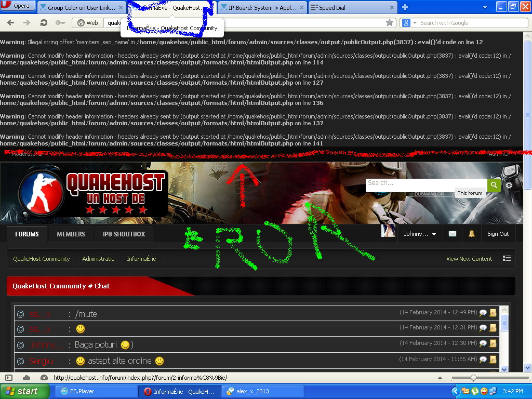532x399 pixels.
Task: Open the notifications bell icon
Action: coord(472,233)
